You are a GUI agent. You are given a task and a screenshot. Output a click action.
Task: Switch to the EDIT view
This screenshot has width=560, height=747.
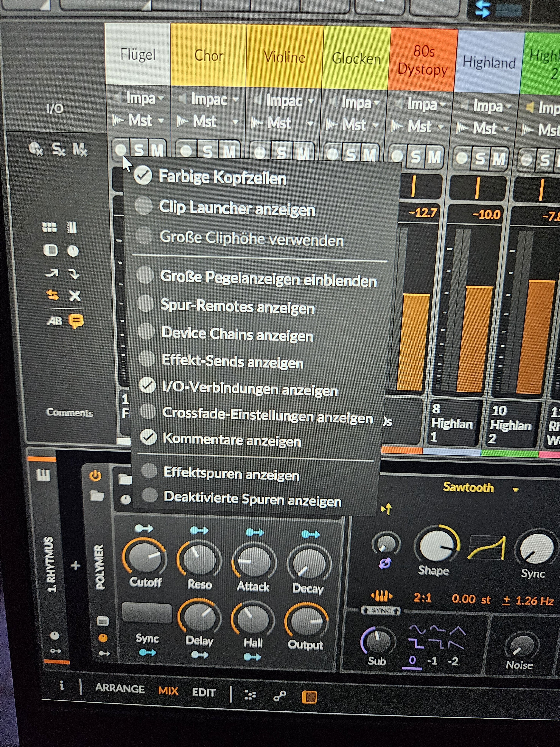[204, 692]
